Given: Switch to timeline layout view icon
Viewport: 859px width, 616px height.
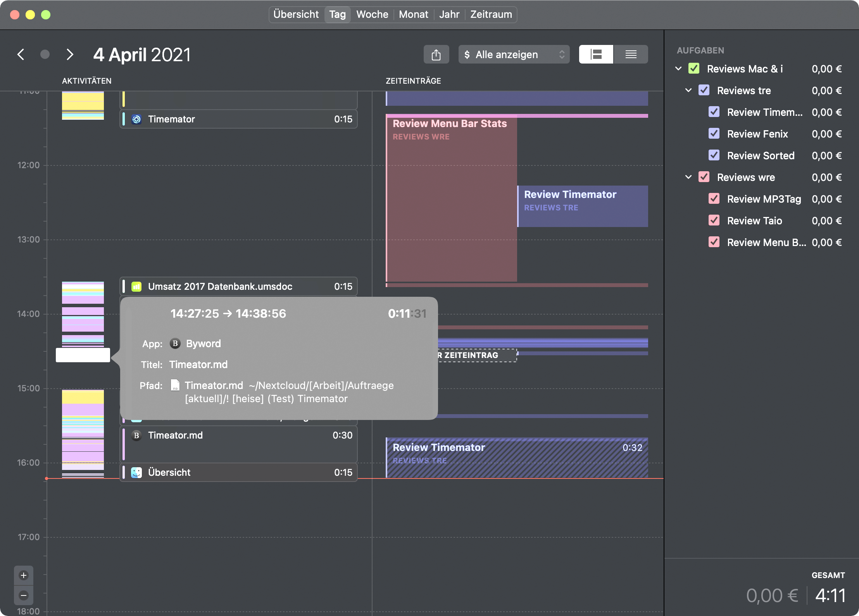Looking at the screenshot, I should click(596, 55).
